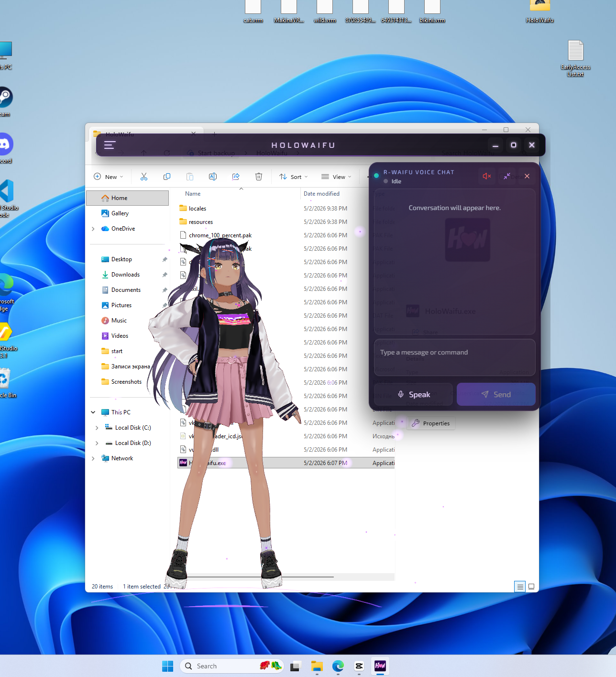Select the resources folder

click(x=200, y=222)
